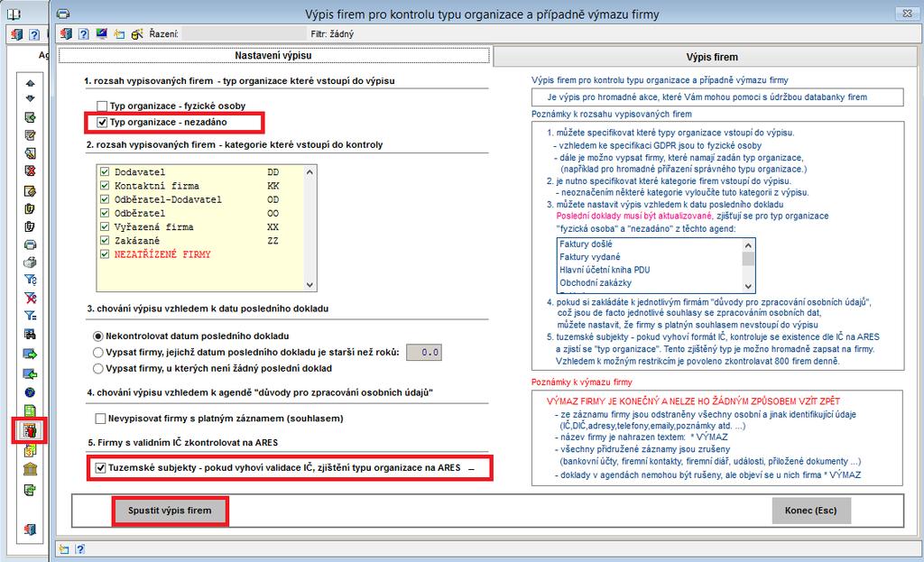Click the printer icon in the left sidebar
Image resolution: width=924 pixels, height=562 pixels.
pos(30,244)
